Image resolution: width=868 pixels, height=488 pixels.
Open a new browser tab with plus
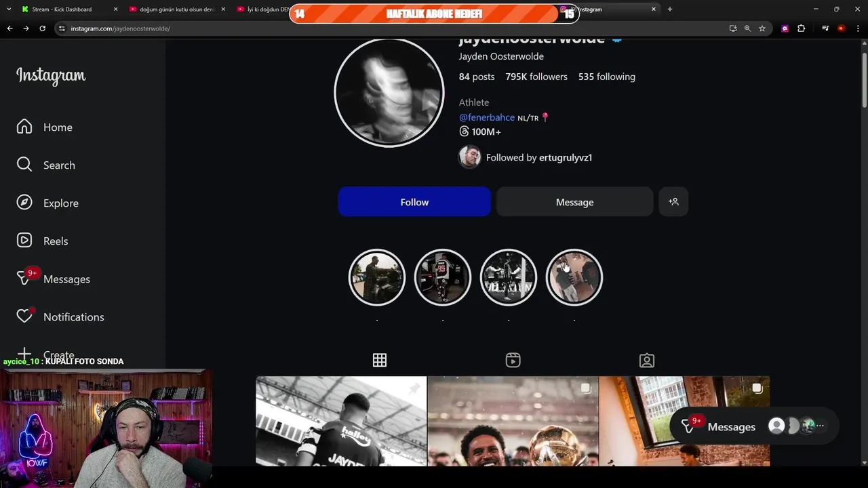[x=670, y=9]
